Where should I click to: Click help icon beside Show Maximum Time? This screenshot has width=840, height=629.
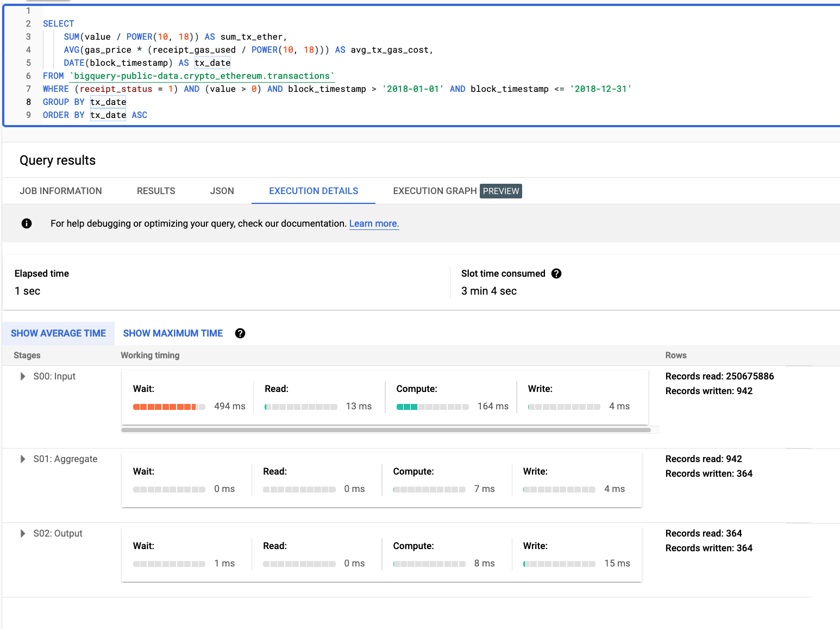[x=240, y=333]
